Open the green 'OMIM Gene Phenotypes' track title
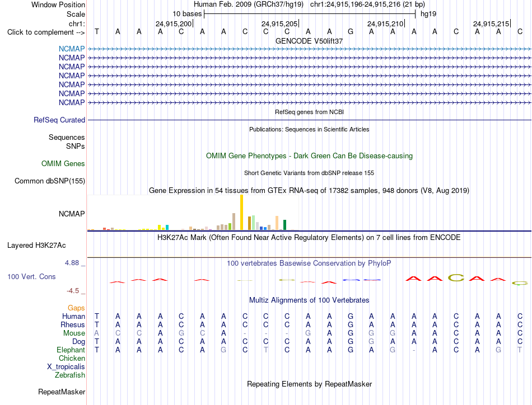 point(309,156)
